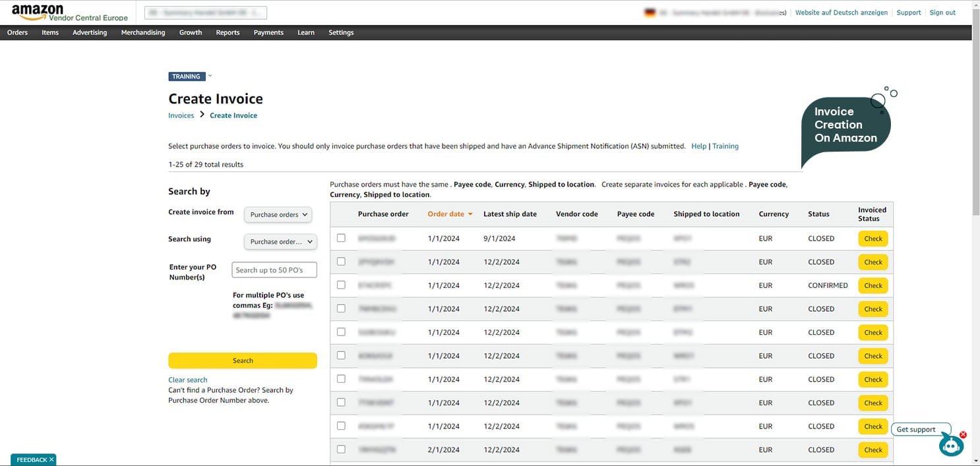Click the page vertical scrollbar
Screen dimensions: 980x466
coord(975,132)
